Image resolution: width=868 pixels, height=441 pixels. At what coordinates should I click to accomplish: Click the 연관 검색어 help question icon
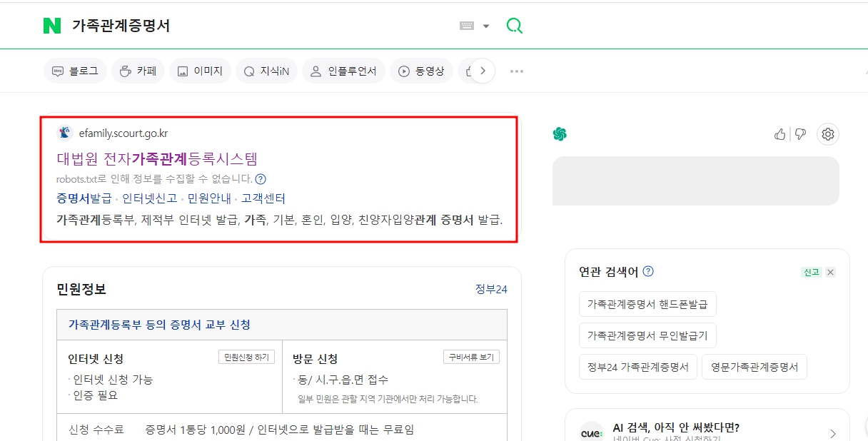click(x=648, y=271)
